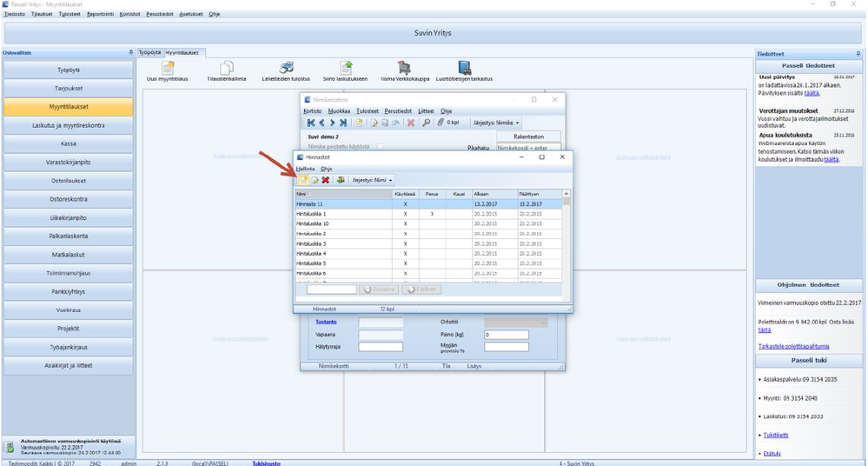Switch to Työpöytä tab
Viewport: 868px width, 466px height.
[x=149, y=53]
